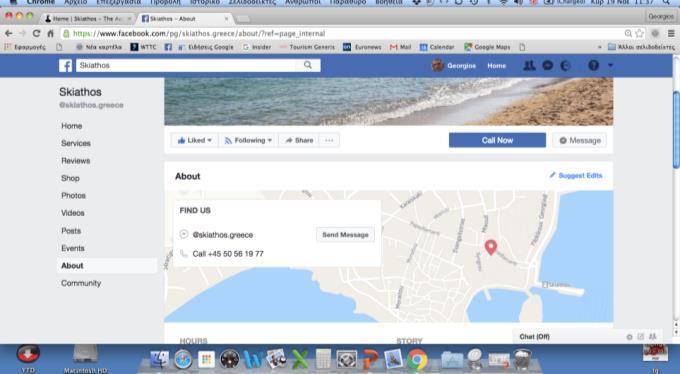Viewport: 680px width, 374px height.
Task: Open Reviews in the page sidebar
Action: tap(76, 161)
